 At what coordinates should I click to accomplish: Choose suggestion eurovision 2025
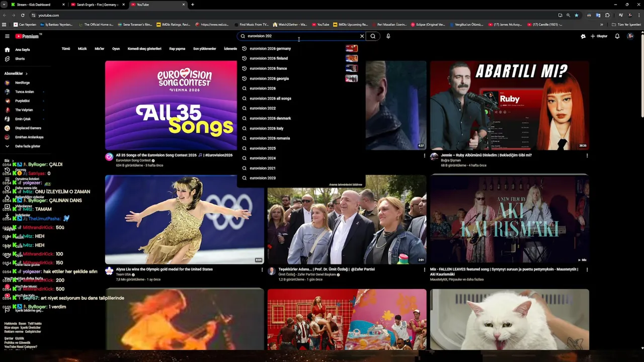coord(301,148)
